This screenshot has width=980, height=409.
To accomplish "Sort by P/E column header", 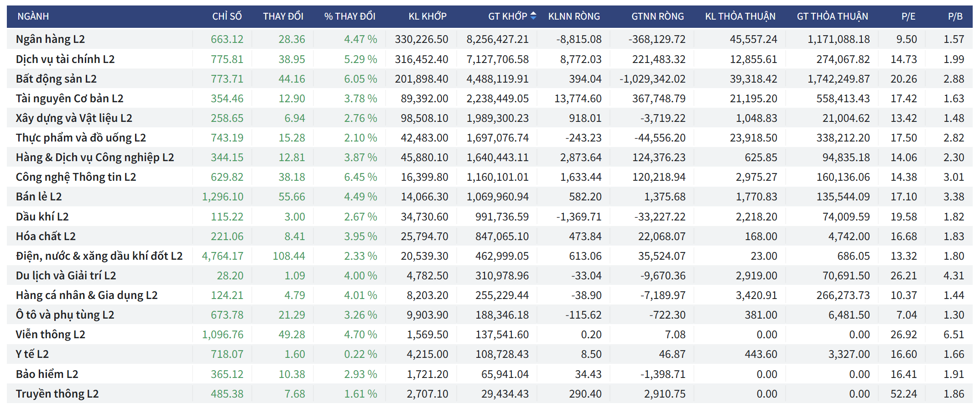I will click(908, 16).
